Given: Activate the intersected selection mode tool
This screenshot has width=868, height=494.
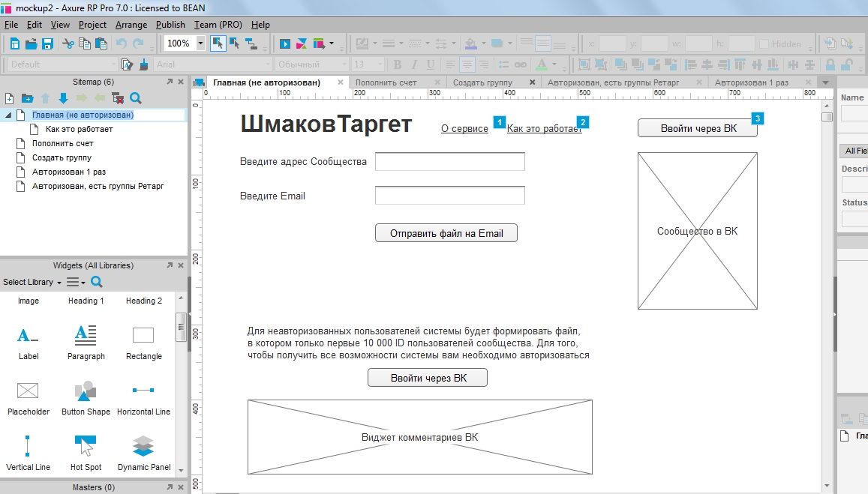Looking at the screenshot, I should [x=218, y=43].
